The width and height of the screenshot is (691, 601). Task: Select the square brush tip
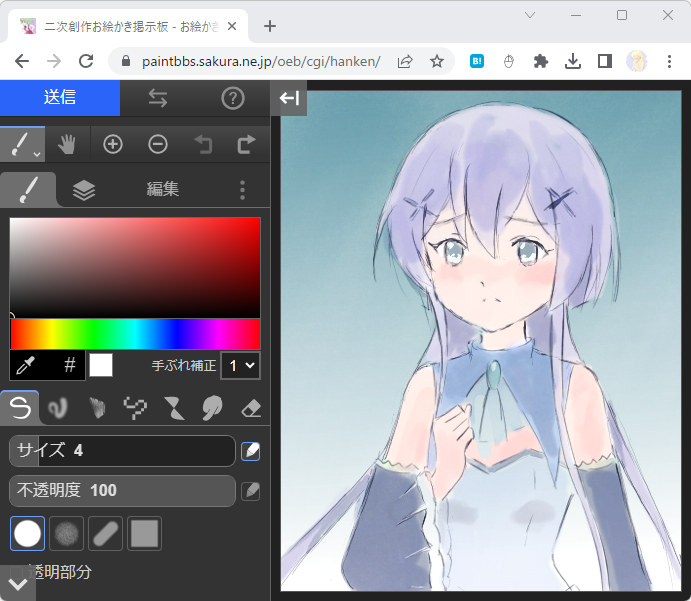tap(145, 534)
